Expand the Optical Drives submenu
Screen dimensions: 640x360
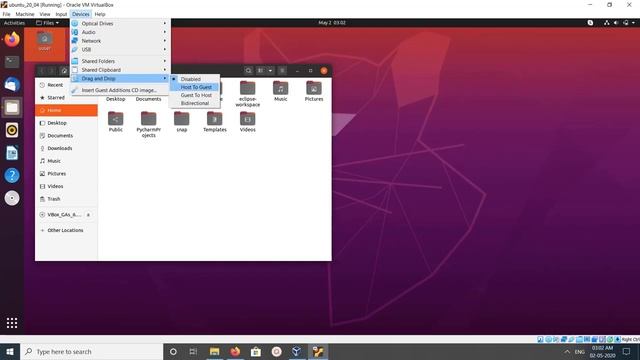pos(120,23)
